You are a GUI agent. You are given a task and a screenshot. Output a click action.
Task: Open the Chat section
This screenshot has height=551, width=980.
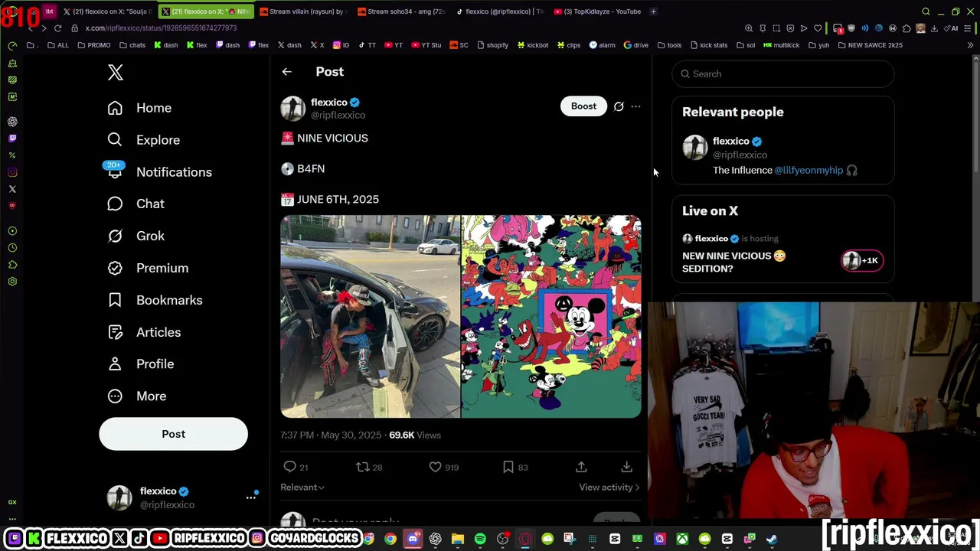click(x=136, y=204)
